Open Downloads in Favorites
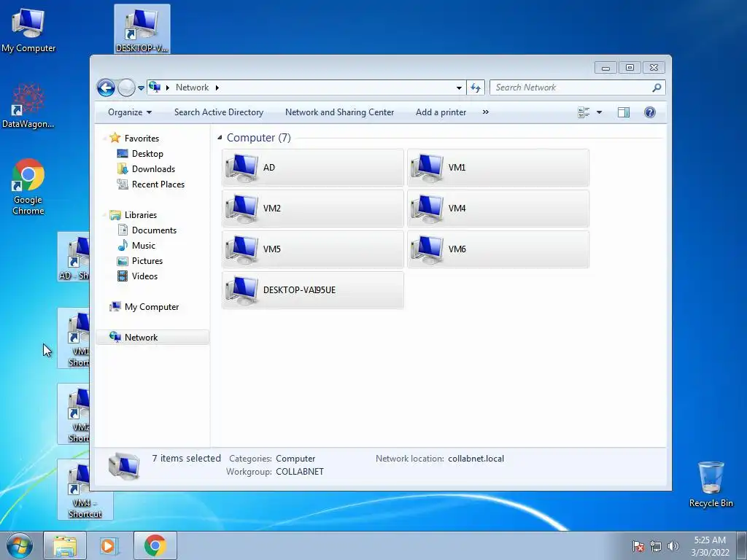Image resolution: width=747 pixels, height=560 pixels. coord(153,169)
